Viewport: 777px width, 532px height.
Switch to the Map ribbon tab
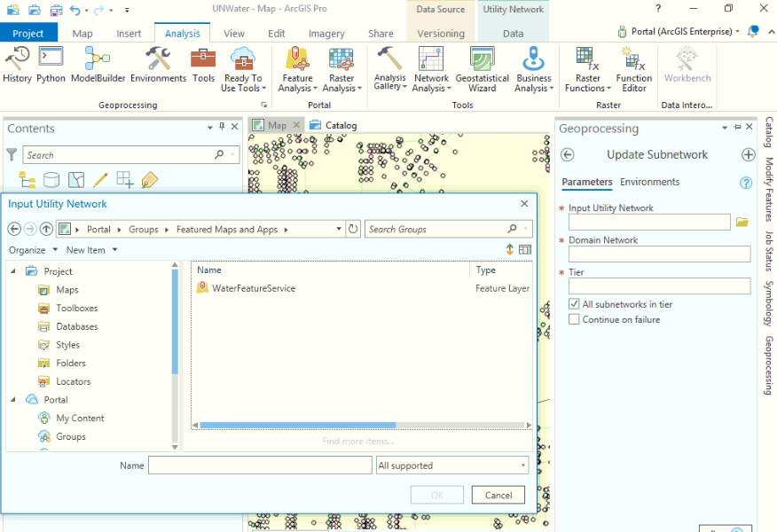point(82,34)
